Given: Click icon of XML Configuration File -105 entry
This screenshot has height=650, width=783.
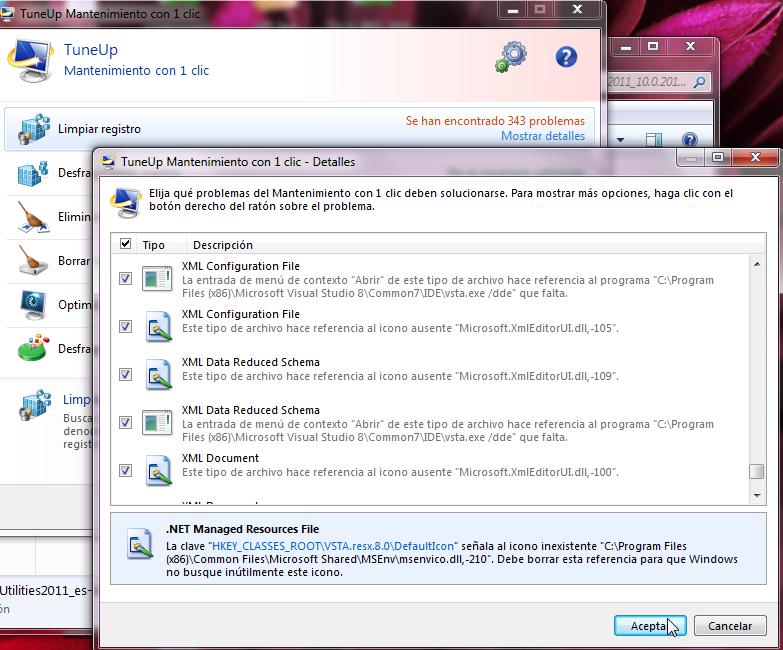Looking at the screenshot, I should [x=159, y=326].
